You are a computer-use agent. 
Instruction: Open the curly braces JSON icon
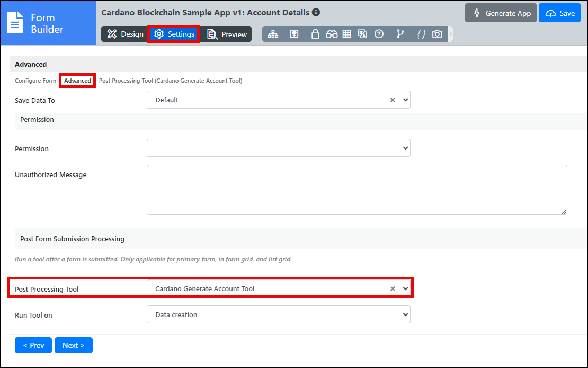point(421,34)
